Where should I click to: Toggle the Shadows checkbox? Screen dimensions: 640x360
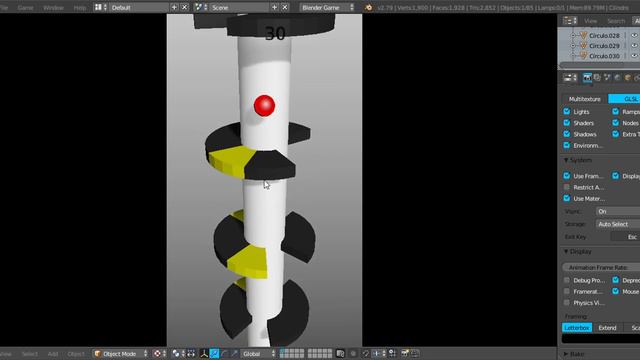click(x=567, y=134)
